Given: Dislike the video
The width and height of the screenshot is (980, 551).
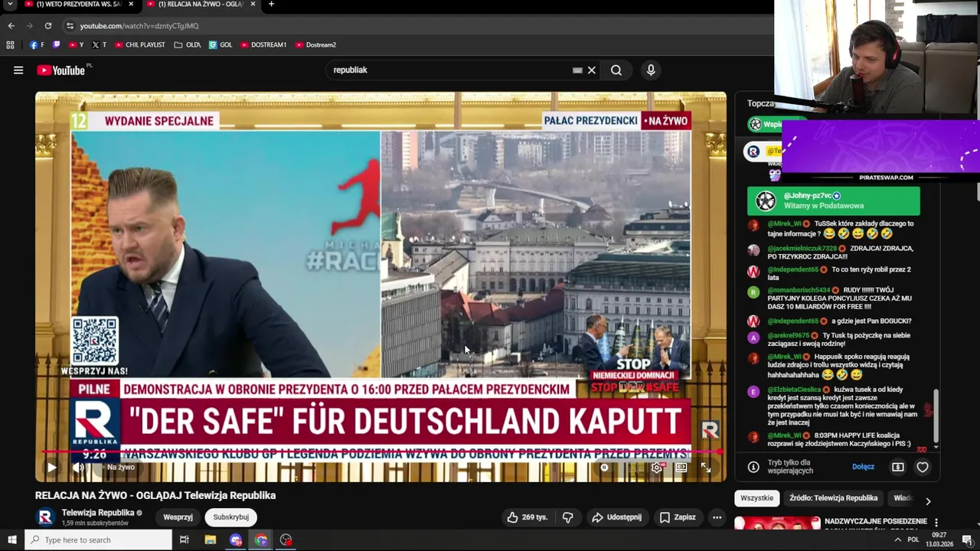Looking at the screenshot, I should [567, 517].
